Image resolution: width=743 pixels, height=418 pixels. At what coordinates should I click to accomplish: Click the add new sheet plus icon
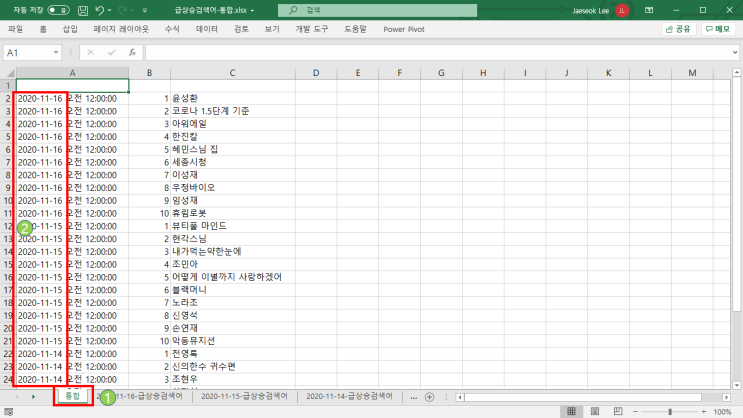pos(429,396)
